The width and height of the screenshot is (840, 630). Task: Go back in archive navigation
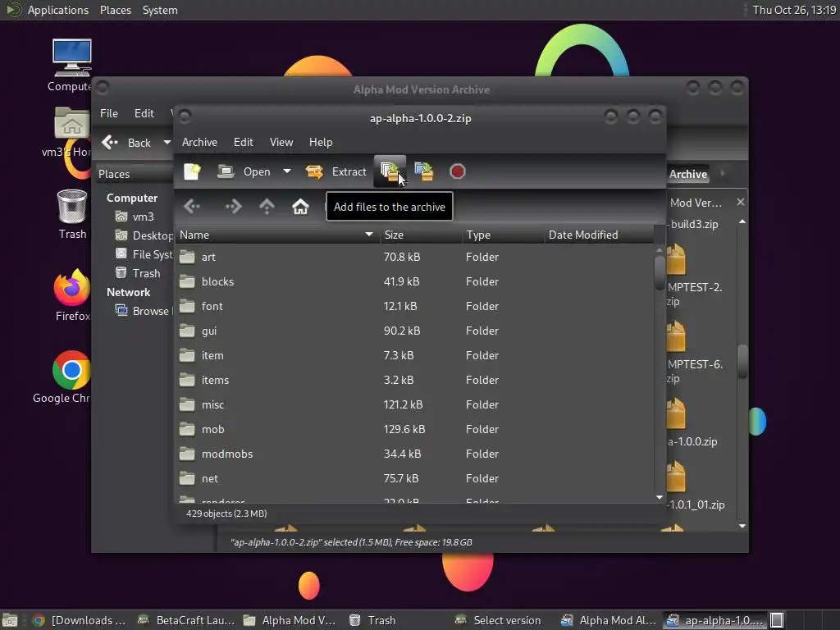click(x=192, y=206)
